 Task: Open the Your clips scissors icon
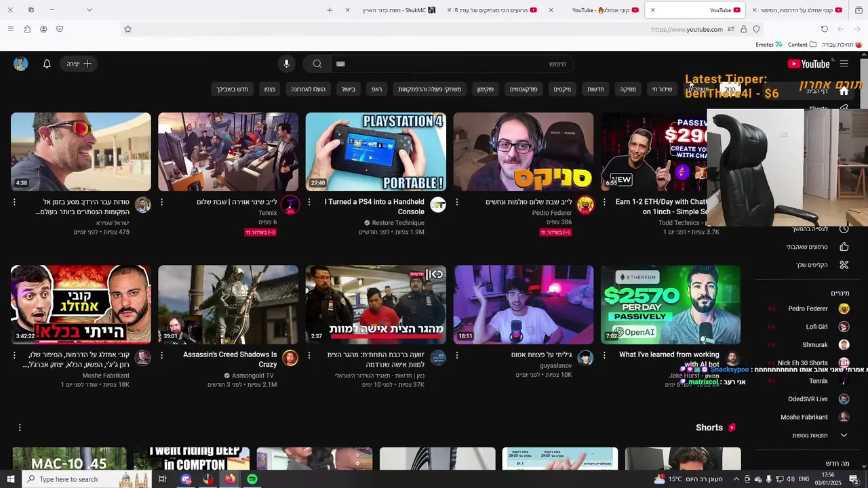[x=844, y=265]
